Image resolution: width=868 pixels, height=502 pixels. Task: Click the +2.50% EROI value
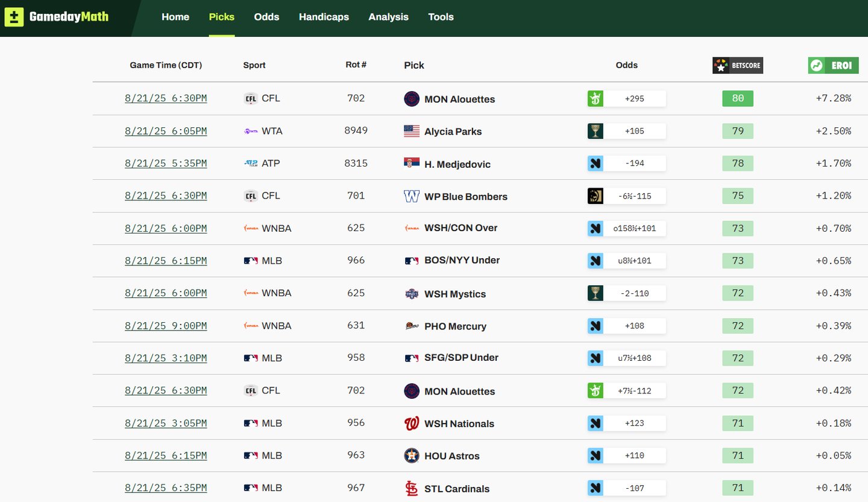click(x=834, y=131)
